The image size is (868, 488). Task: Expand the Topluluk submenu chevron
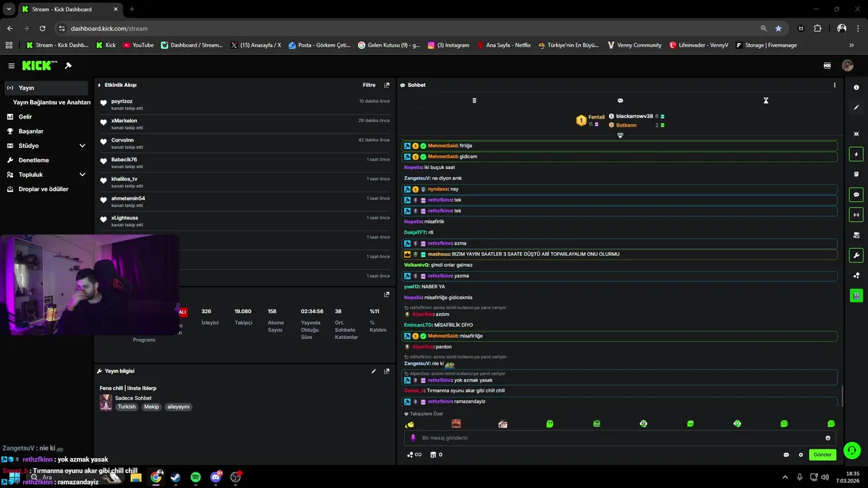(82, 175)
